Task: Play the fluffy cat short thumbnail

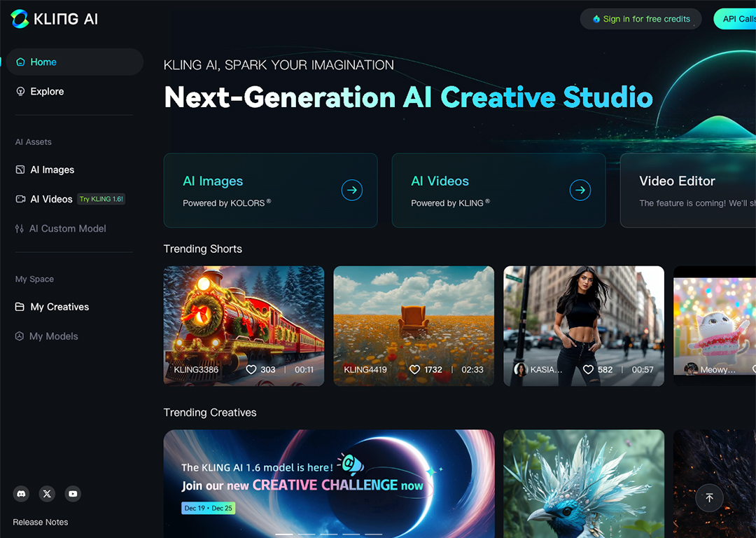Action: (x=715, y=326)
